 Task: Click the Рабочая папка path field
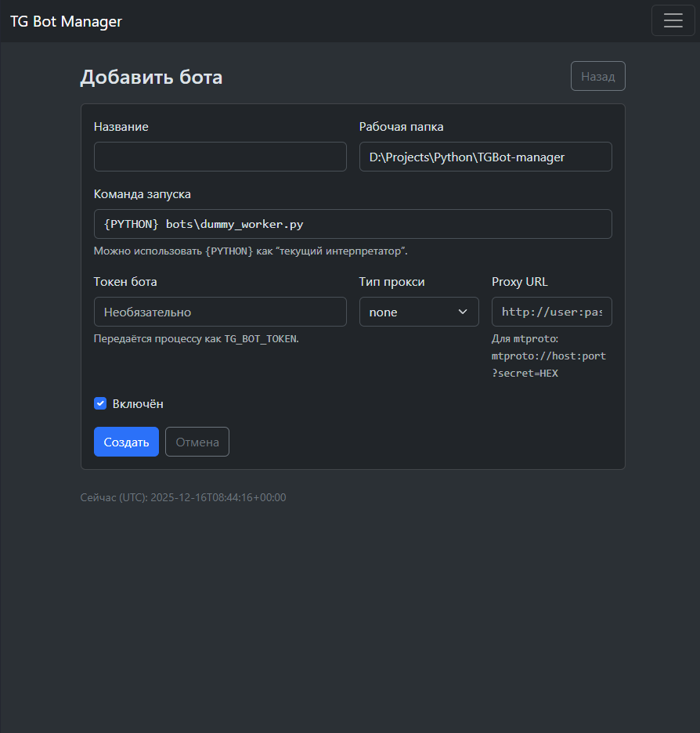point(485,157)
